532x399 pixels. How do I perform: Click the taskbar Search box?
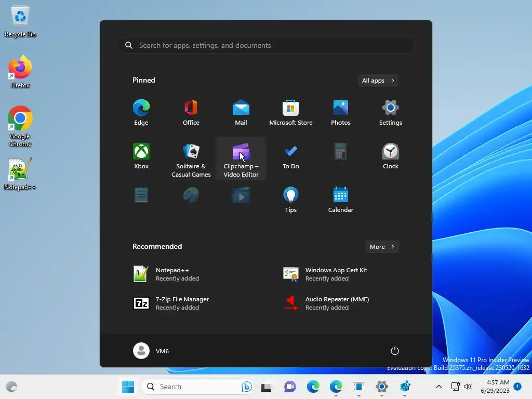point(197,387)
